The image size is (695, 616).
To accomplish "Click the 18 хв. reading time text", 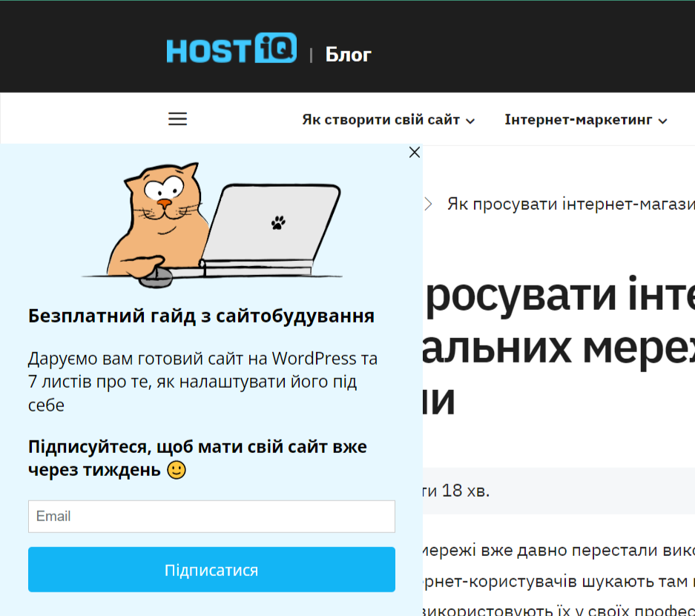I will point(466,491).
